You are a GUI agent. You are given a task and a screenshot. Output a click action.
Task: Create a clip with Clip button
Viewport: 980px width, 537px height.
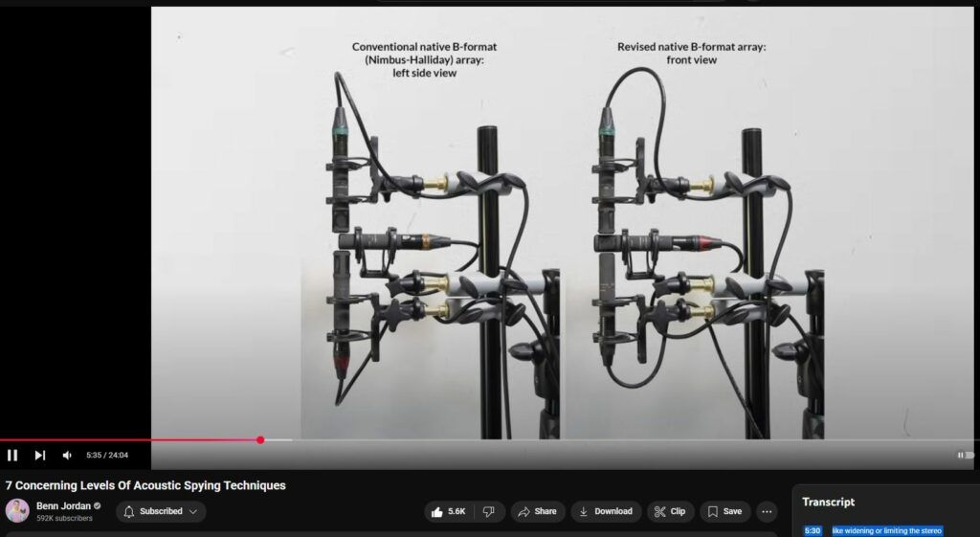pyautogui.click(x=670, y=511)
